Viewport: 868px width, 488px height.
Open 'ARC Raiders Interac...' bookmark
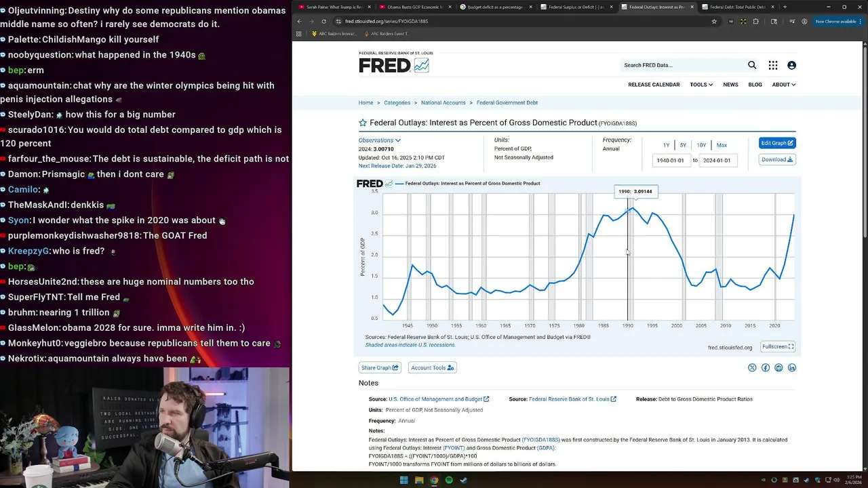coord(334,33)
